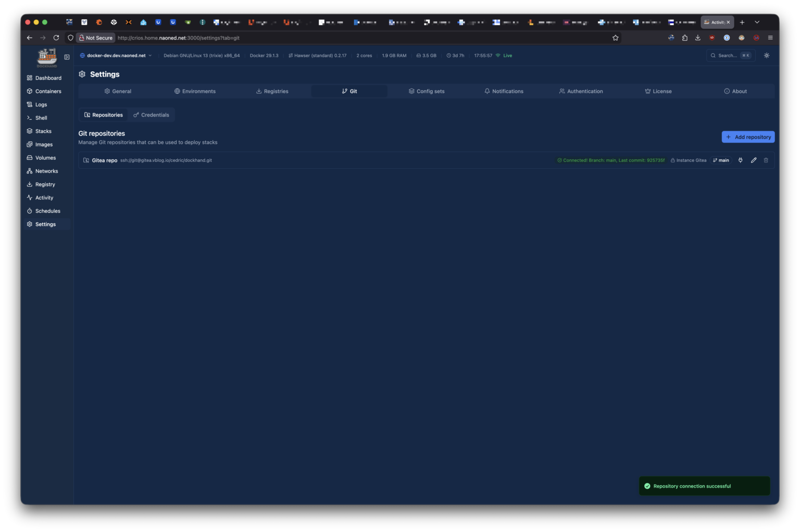This screenshot has height=532, width=800.
Task: Open the Authentication settings tab
Action: pos(581,92)
